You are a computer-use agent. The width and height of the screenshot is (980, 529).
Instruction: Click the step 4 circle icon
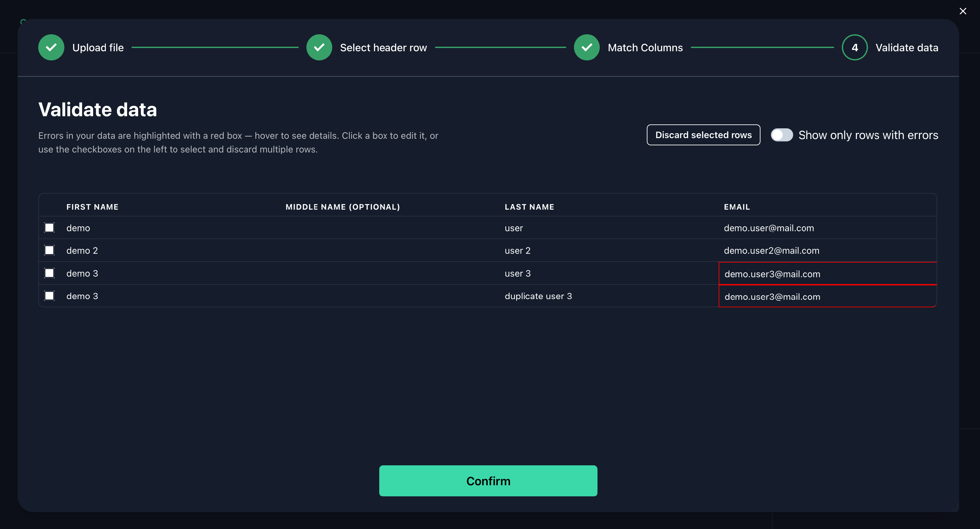coord(854,48)
